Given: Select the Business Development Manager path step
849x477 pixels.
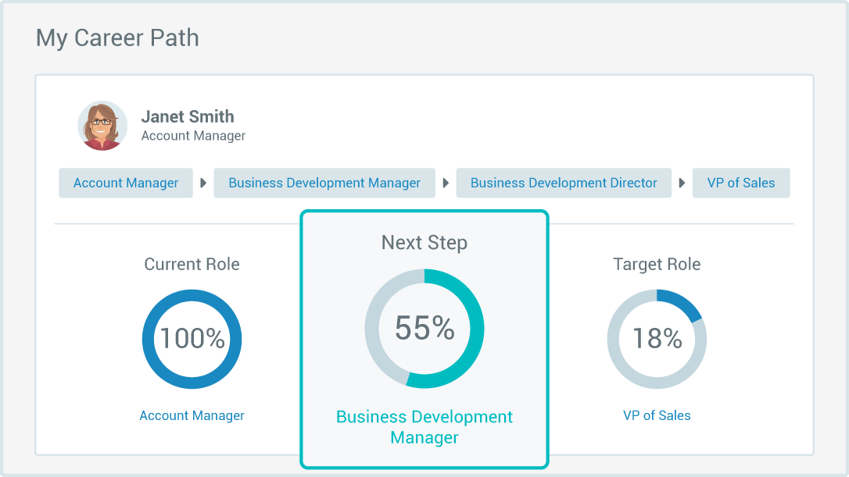Looking at the screenshot, I should [324, 183].
